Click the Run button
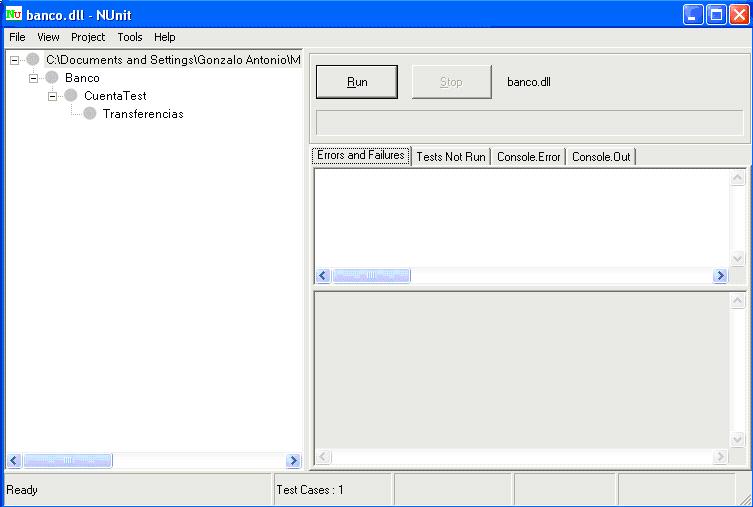Viewport: 753px width, 507px height. coord(357,82)
